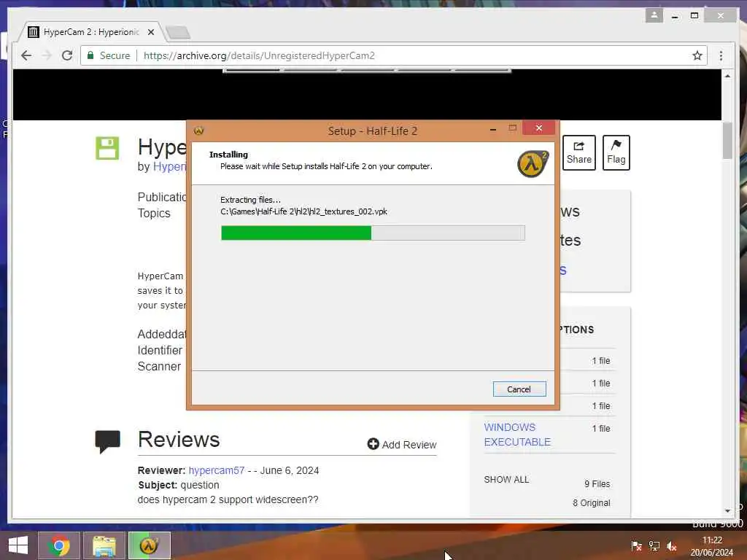Open a new Chrome tab
This screenshot has height=560, width=747.
click(x=178, y=32)
